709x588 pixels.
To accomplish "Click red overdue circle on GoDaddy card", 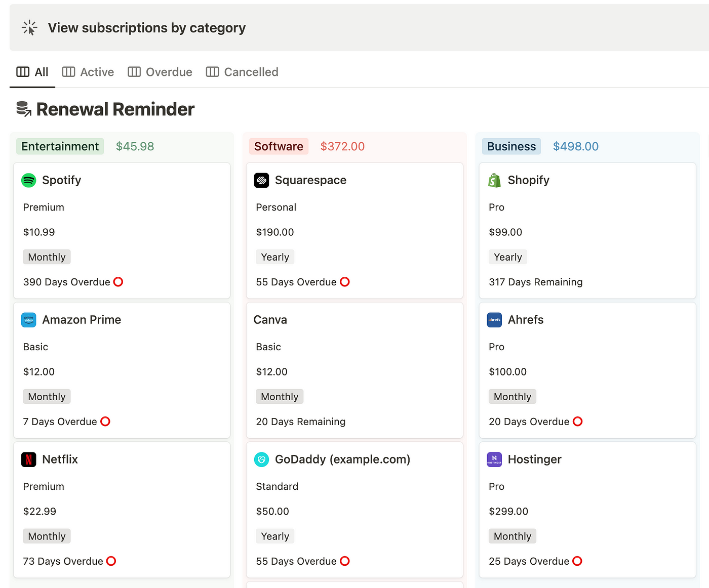I will pos(345,561).
